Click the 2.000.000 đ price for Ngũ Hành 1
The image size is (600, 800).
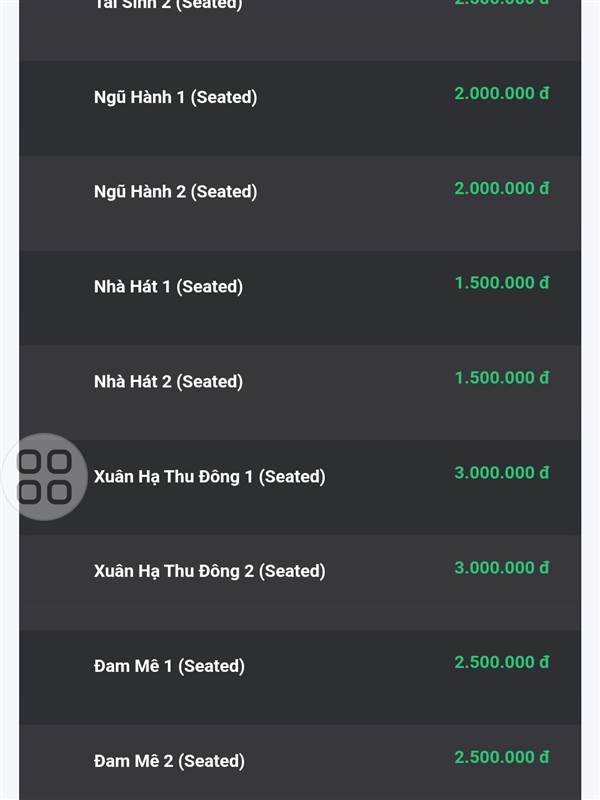[502, 93]
